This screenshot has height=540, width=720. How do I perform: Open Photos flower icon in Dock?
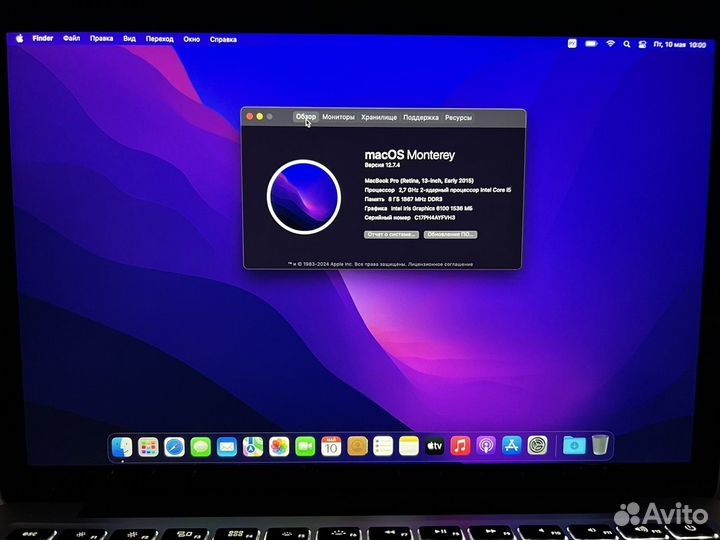pyautogui.click(x=279, y=446)
